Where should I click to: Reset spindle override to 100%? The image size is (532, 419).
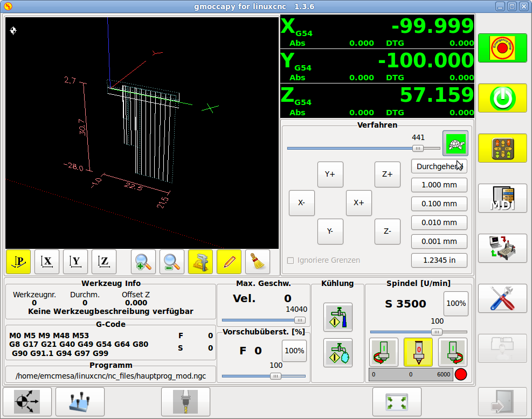tap(456, 303)
